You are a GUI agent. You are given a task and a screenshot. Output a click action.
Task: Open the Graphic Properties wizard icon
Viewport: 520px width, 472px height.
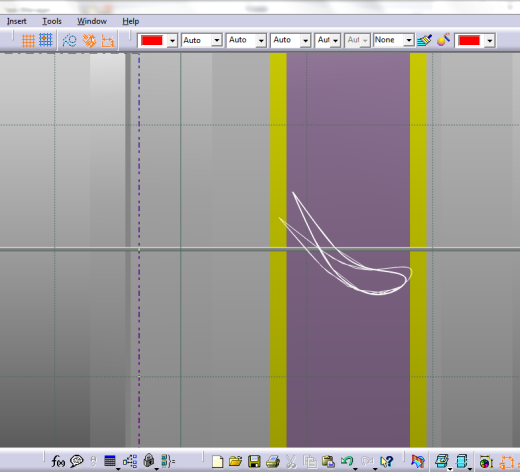pos(443,40)
